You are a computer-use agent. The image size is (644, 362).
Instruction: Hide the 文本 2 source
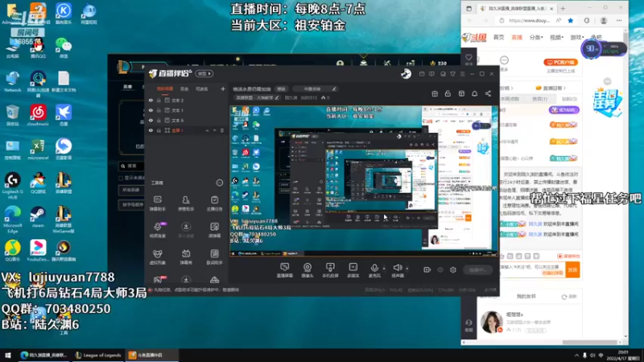pos(151,100)
